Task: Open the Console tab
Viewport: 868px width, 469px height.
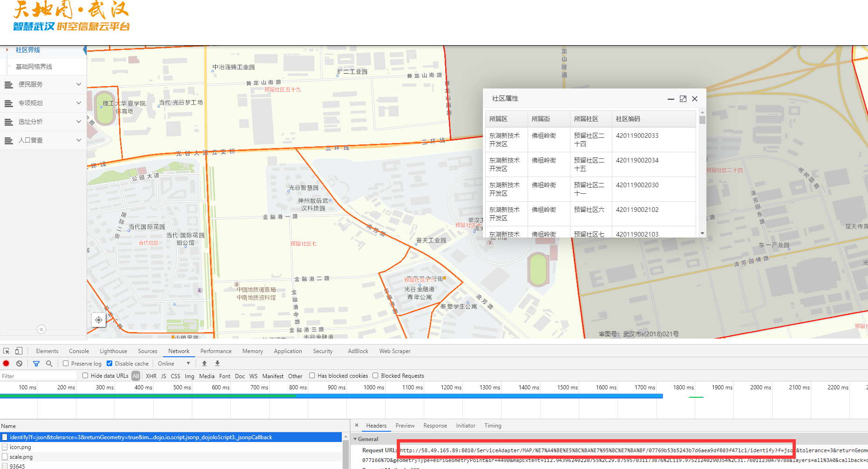Action: 79,351
